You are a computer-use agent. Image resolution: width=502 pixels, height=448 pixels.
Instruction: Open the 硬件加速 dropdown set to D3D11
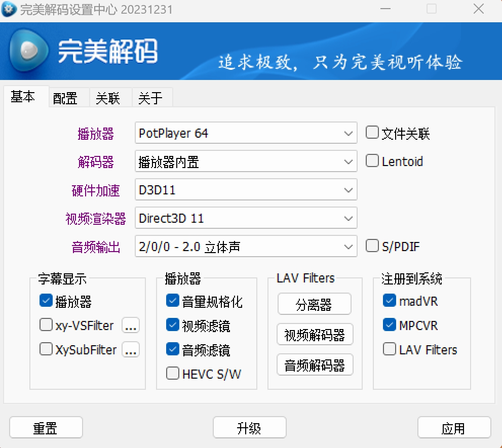pyautogui.click(x=246, y=190)
